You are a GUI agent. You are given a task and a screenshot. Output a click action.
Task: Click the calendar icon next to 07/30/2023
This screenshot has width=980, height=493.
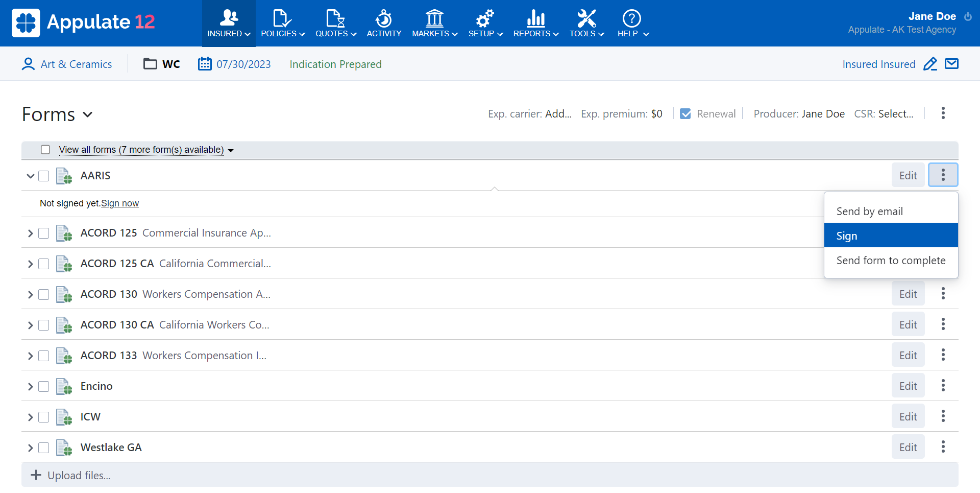205,64
